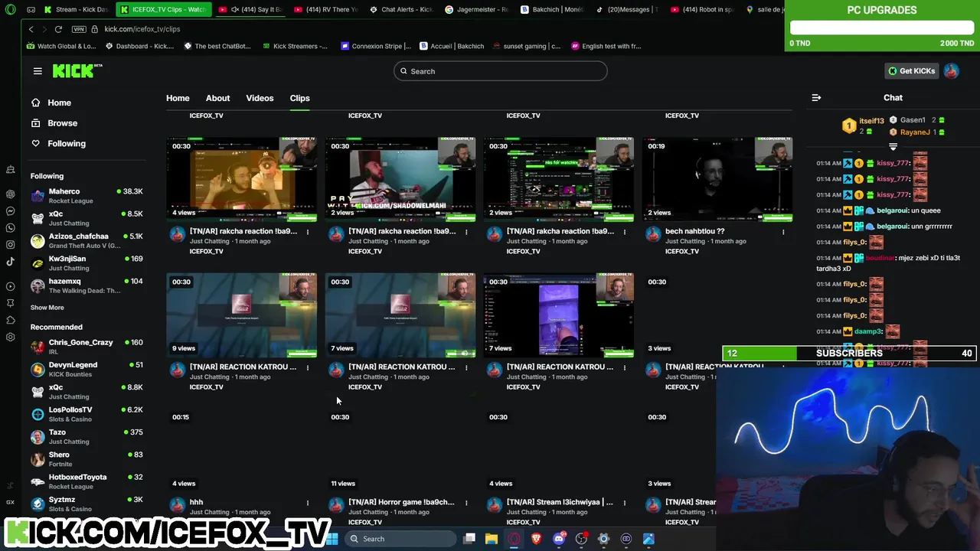Open Messenger icon in Opera sidebar
Image resolution: width=980 pixels, height=551 pixels.
pyautogui.click(x=10, y=211)
